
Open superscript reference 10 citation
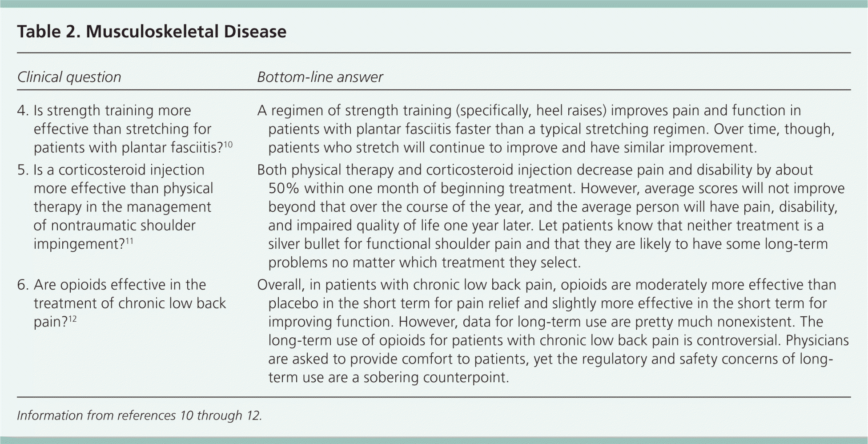228,145
